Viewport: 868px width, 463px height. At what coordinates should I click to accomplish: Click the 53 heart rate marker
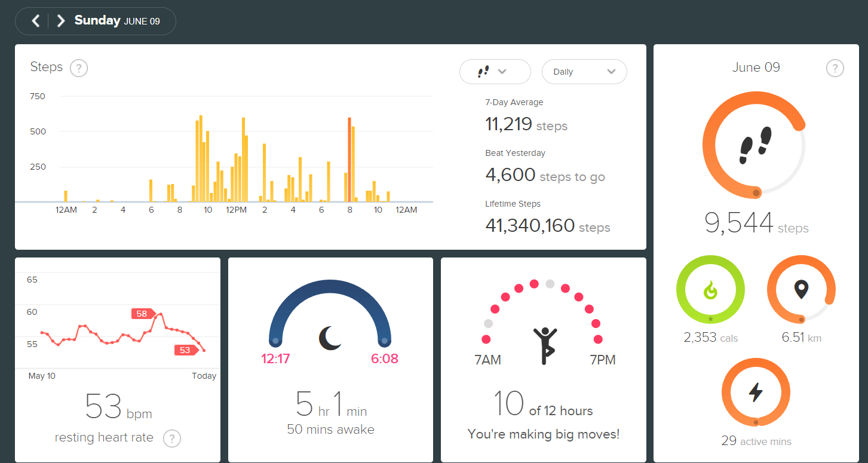coord(186,350)
